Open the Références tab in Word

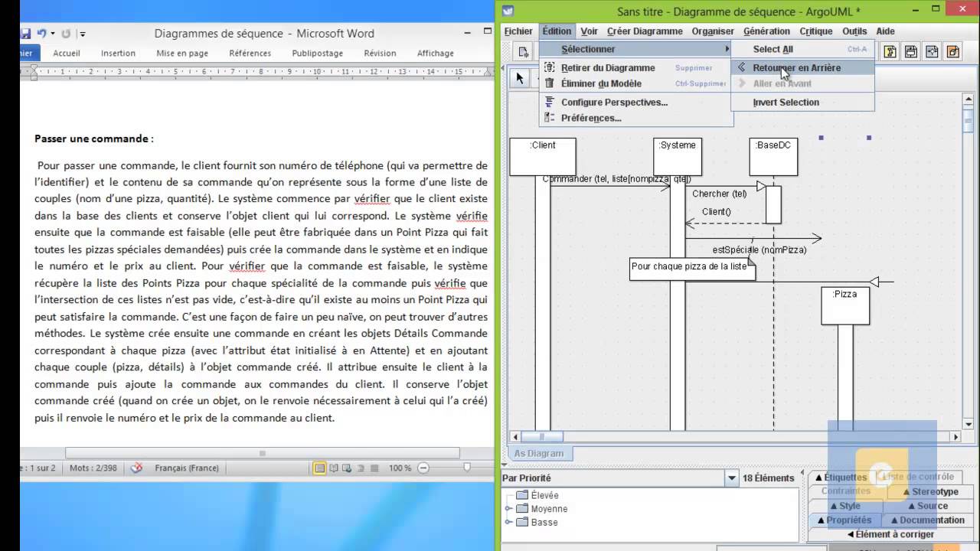point(250,54)
